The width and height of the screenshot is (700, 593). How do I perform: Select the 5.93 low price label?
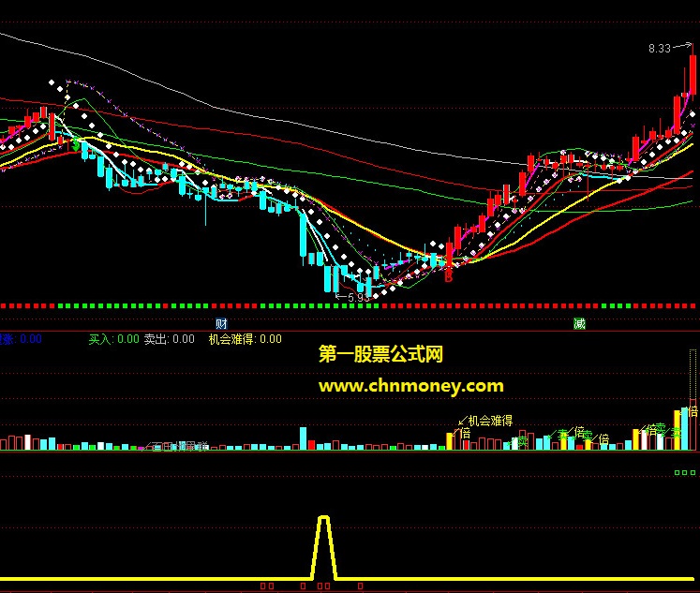click(x=359, y=298)
